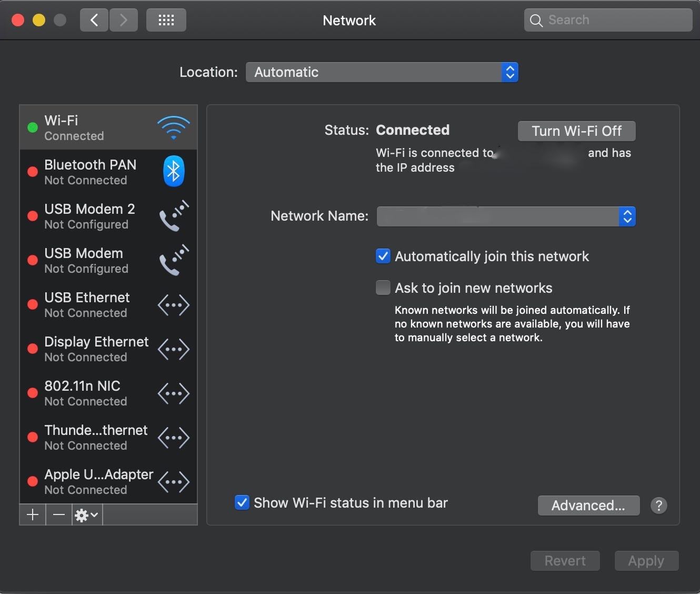Click red status dot for USB Ethernet

pos(33,304)
